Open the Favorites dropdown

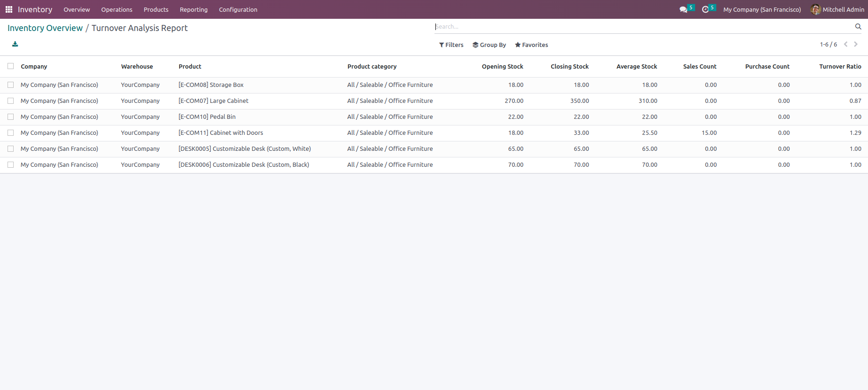pyautogui.click(x=531, y=45)
